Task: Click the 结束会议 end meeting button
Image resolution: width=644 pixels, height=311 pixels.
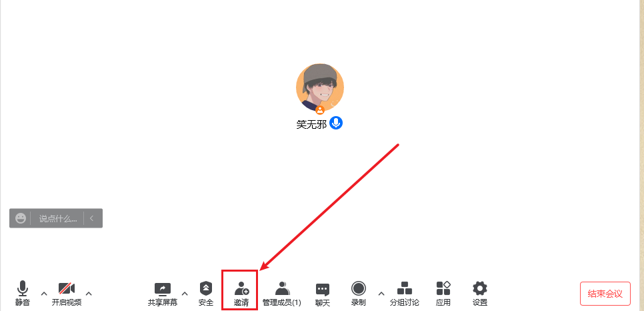Action: click(x=605, y=294)
